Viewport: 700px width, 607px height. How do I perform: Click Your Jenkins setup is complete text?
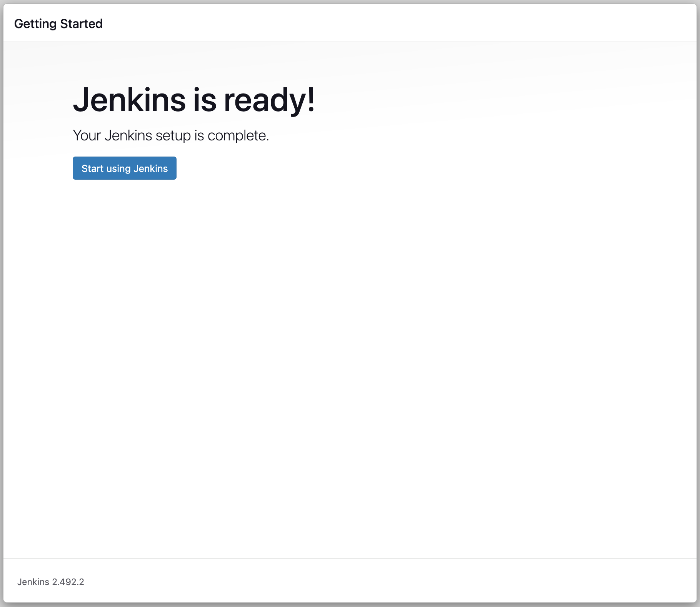pyautogui.click(x=171, y=135)
